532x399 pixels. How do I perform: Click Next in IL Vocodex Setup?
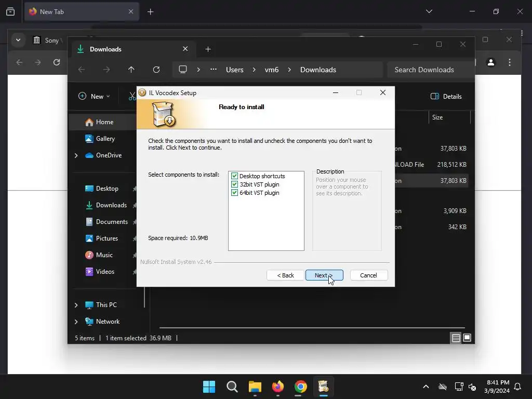tap(324, 275)
